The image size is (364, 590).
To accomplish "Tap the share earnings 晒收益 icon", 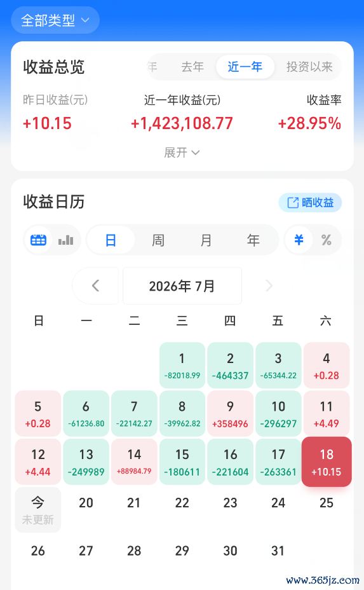I will [x=293, y=203].
